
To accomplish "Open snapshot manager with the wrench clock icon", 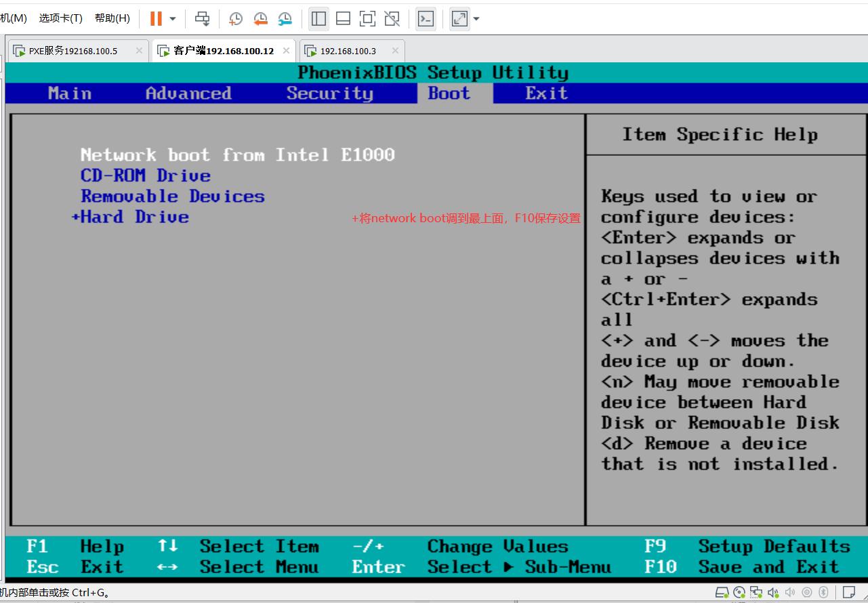I will click(x=285, y=19).
